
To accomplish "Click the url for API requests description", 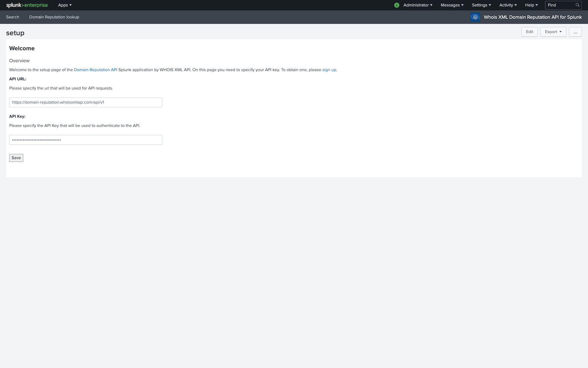I will pos(61,88).
